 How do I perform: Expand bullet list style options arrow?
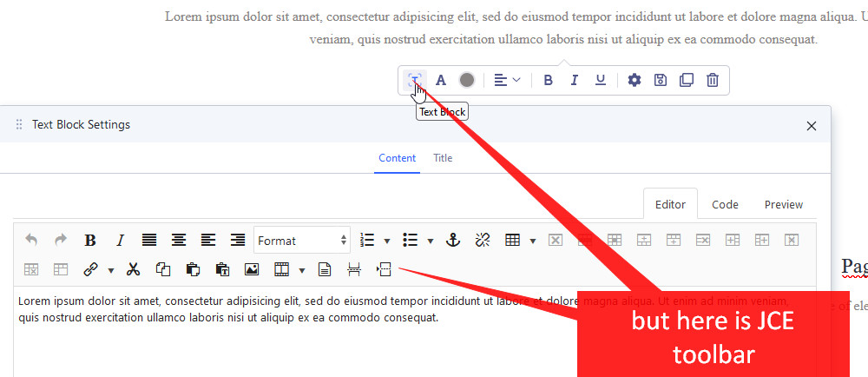point(431,241)
